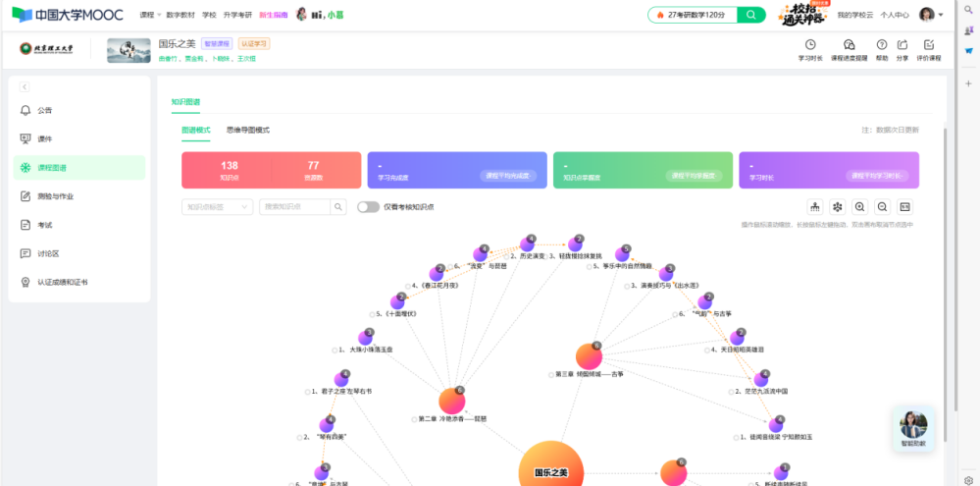This screenshot has height=486, width=980.
Task: Click the green search button in header
Action: 750,15
